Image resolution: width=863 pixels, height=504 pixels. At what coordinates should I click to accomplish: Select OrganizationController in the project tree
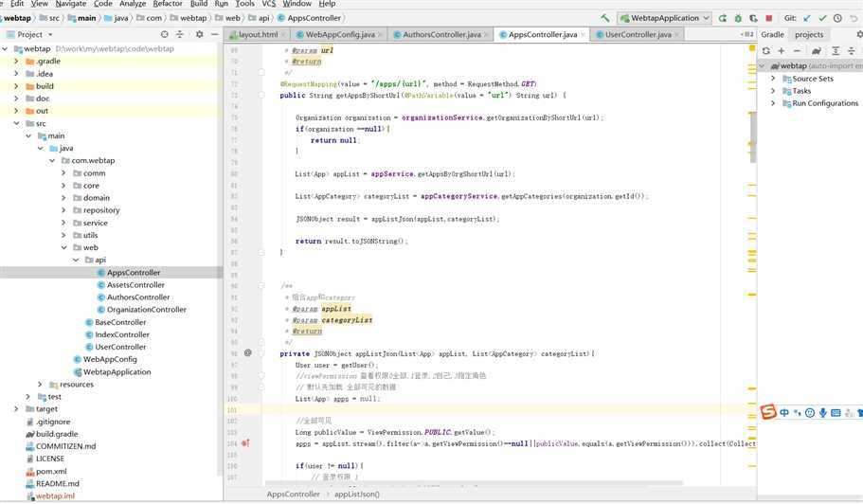pyautogui.click(x=147, y=309)
